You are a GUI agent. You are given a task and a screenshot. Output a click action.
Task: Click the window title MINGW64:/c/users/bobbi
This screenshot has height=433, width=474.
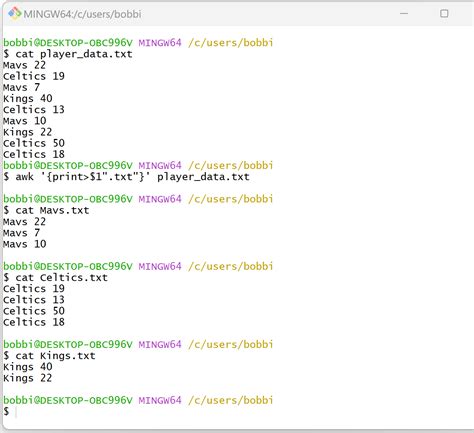82,14
